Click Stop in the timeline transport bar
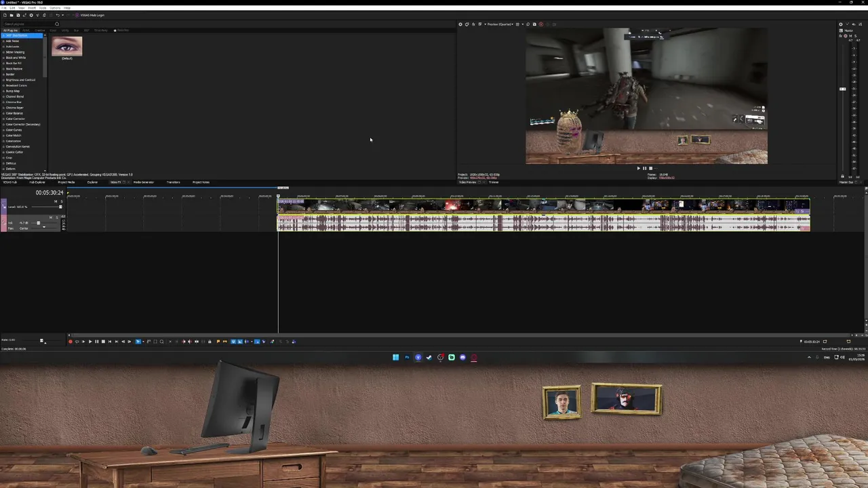Screen dimensions: 868x488 click(103, 342)
